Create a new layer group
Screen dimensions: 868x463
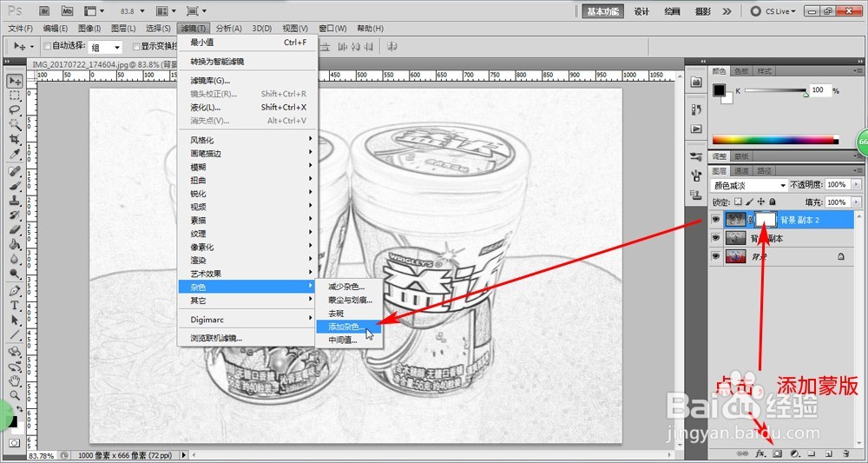pyautogui.click(x=811, y=453)
